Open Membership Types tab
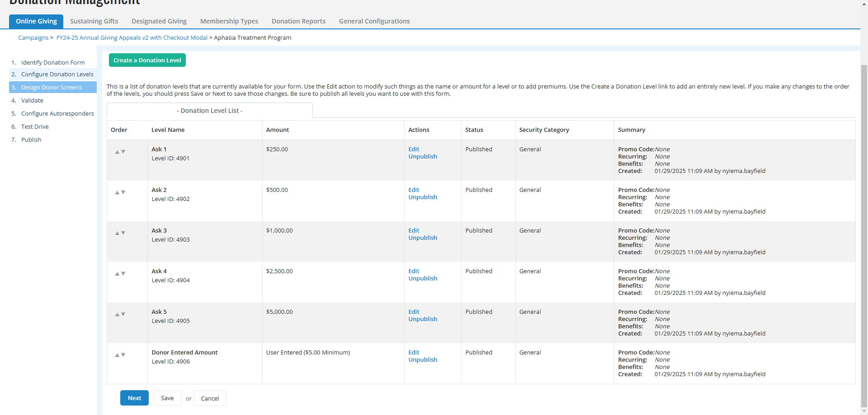Viewport: 868px width, 415px height. coord(229,21)
